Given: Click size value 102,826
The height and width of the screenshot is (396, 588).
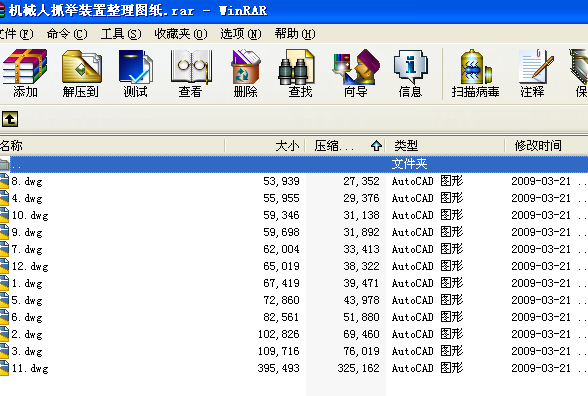Looking at the screenshot, I should pos(278,334).
